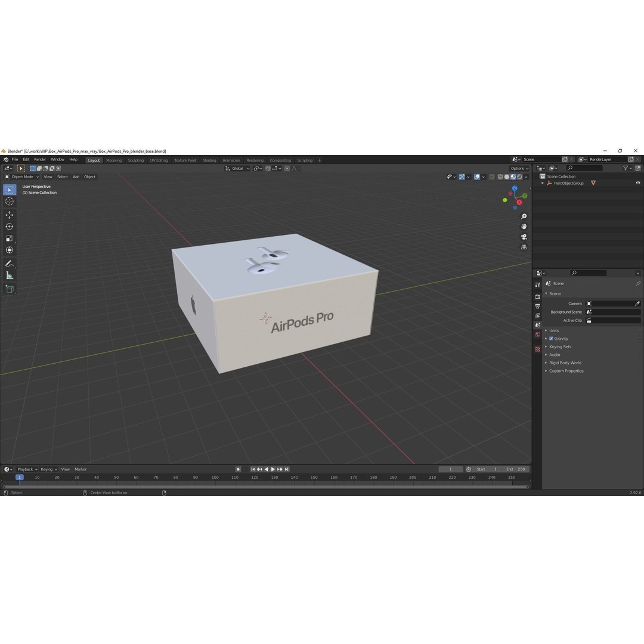Open the World properties tab
644x644 pixels.
coord(538,335)
